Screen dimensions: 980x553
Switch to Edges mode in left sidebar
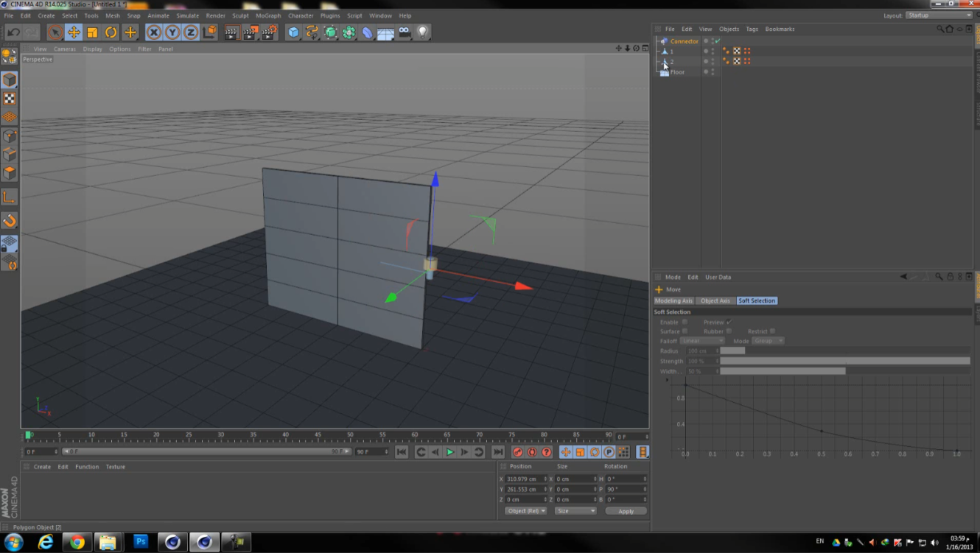10,155
